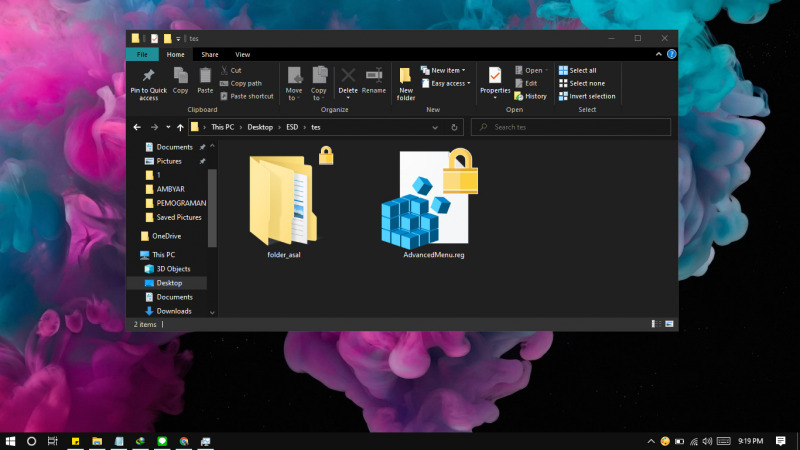
Task: Switch to the Home tab
Action: 176,55
